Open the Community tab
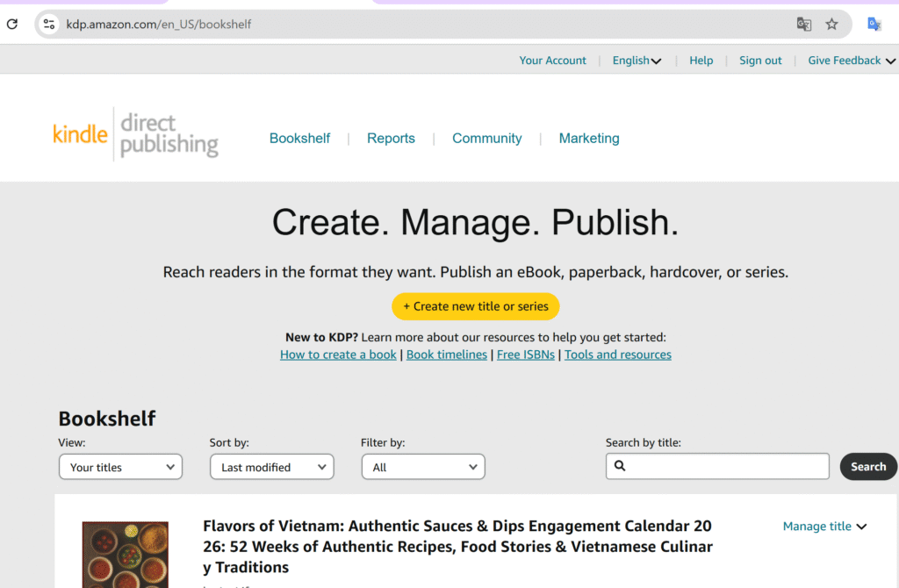This screenshot has height=588, width=899. pos(486,138)
